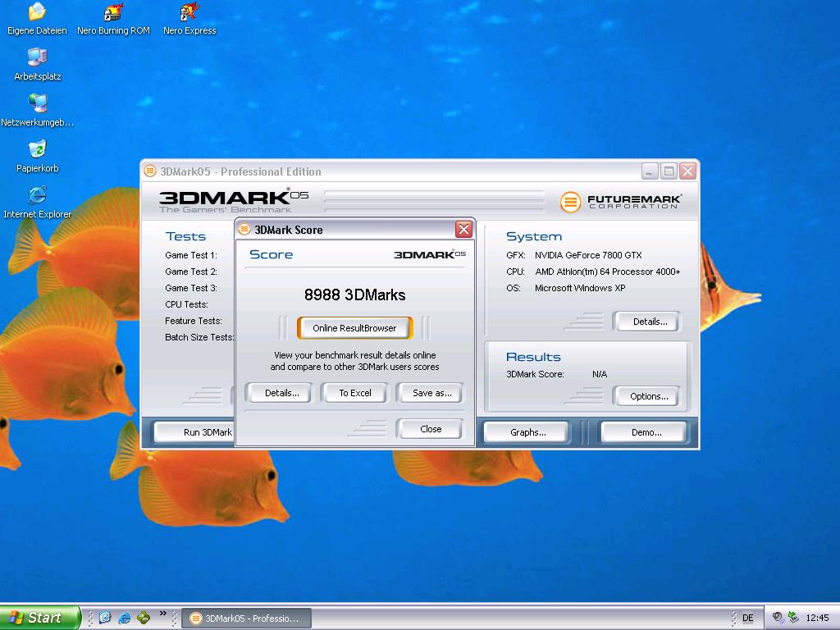Select the 'Game Test 3:' label
The height and width of the screenshot is (630, 840).
coord(190,288)
